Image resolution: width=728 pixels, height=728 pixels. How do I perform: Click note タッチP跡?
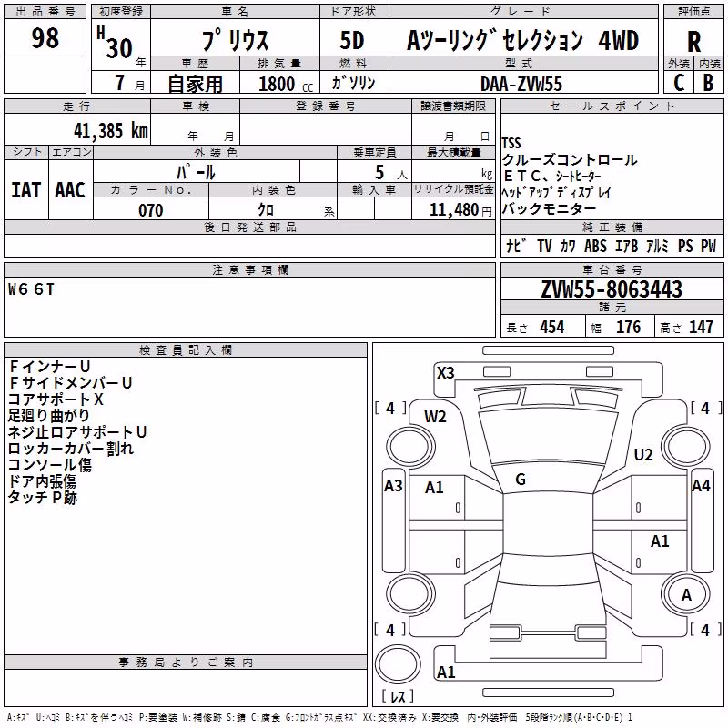[x=43, y=497]
